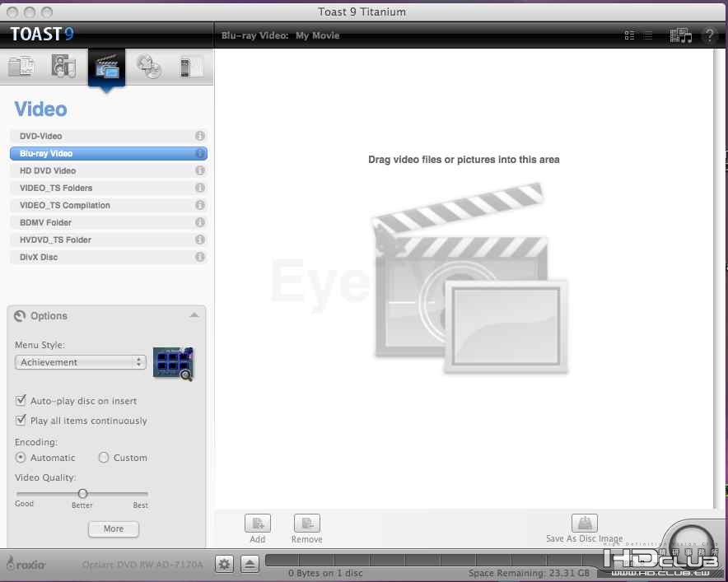Image resolution: width=728 pixels, height=582 pixels.
Task: Choose HVDVD_TS Folder format
Action: click(x=108, y=240)
